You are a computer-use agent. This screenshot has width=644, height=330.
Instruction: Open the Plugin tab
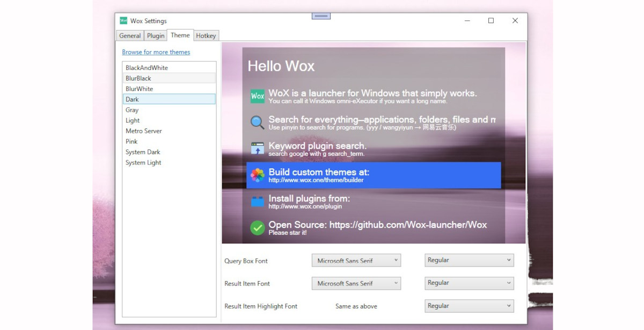[156, 36]
